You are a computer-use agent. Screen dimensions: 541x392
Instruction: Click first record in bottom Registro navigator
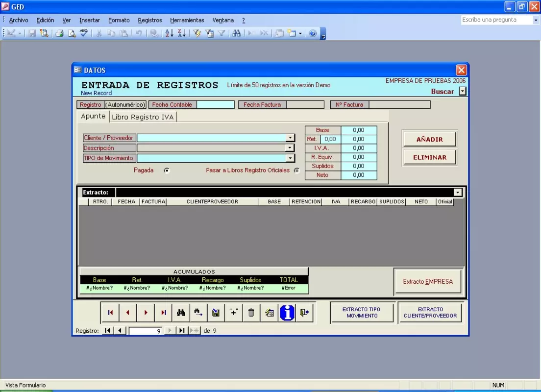[107, 331]
